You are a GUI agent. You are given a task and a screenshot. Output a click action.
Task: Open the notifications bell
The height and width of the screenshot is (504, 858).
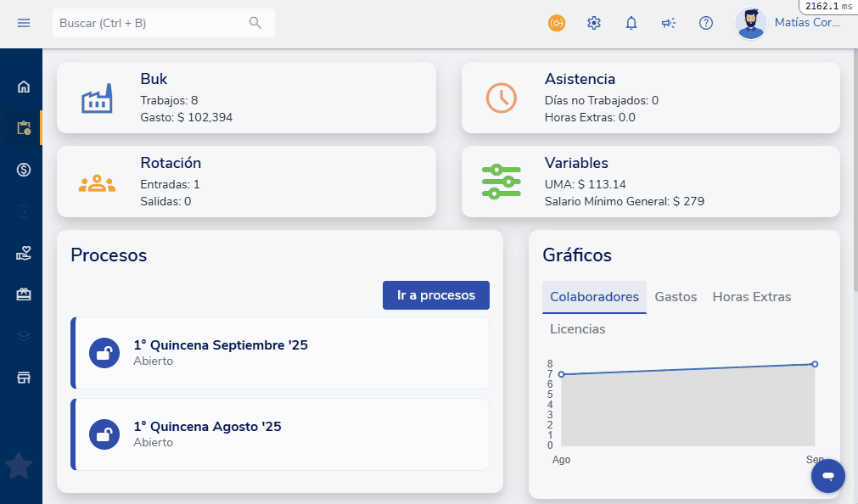point(631,23)
